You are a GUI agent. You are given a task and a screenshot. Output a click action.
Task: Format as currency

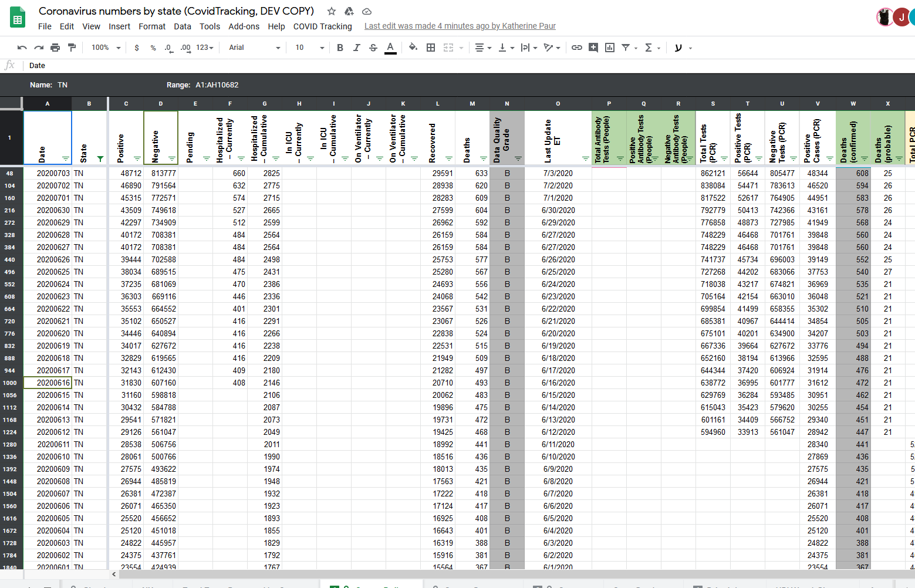[137, 48]
